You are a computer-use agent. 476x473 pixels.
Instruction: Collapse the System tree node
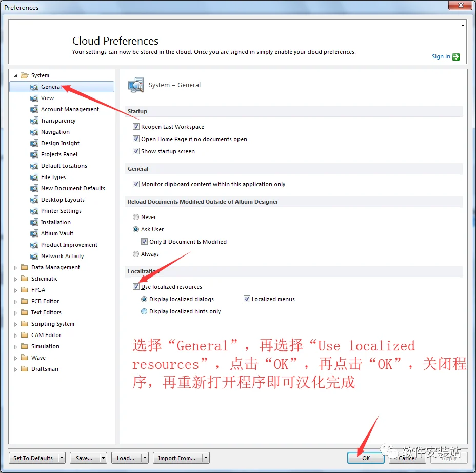tap(15, 75)
